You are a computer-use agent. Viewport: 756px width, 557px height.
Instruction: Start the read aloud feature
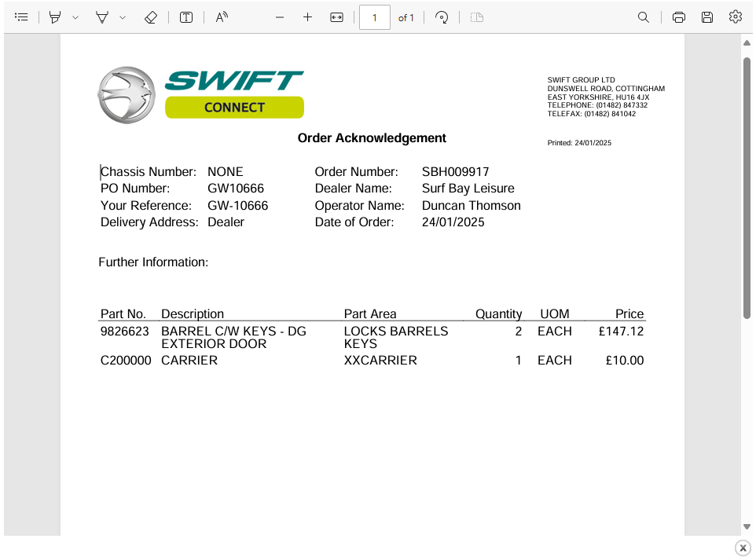(222, 17)
